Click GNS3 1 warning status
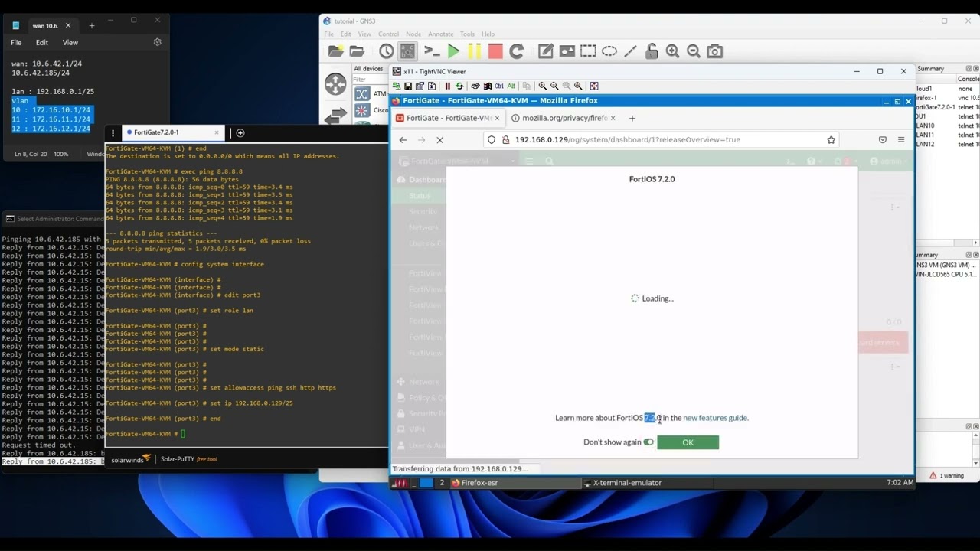The height and width of the screenshot is (551, 980). coord(947,476)
